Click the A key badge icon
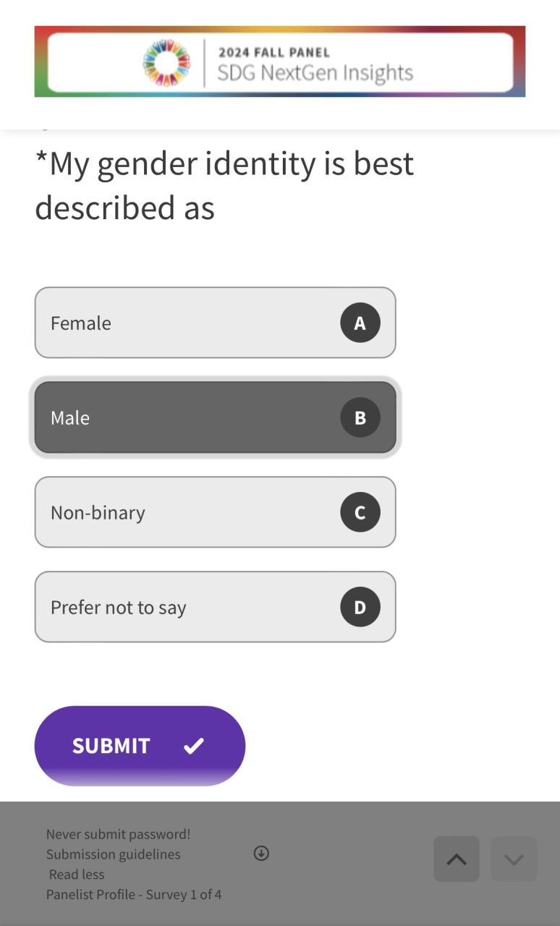 (x=360, y=323)
